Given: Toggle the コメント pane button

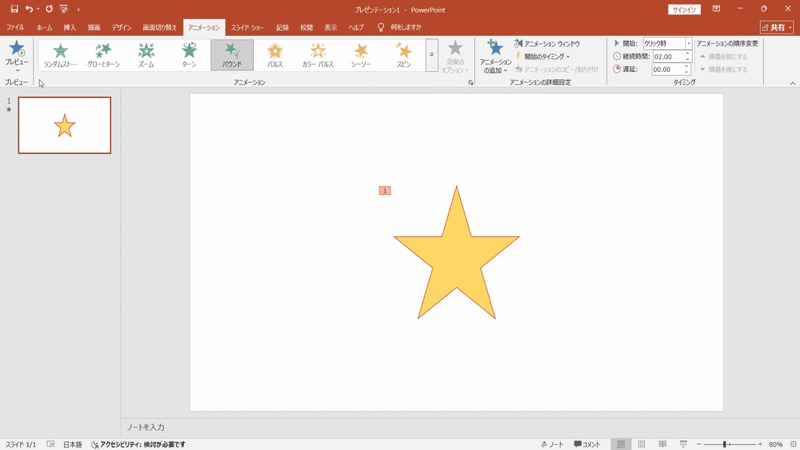Looking at the screenshot, I should (587, 444).
